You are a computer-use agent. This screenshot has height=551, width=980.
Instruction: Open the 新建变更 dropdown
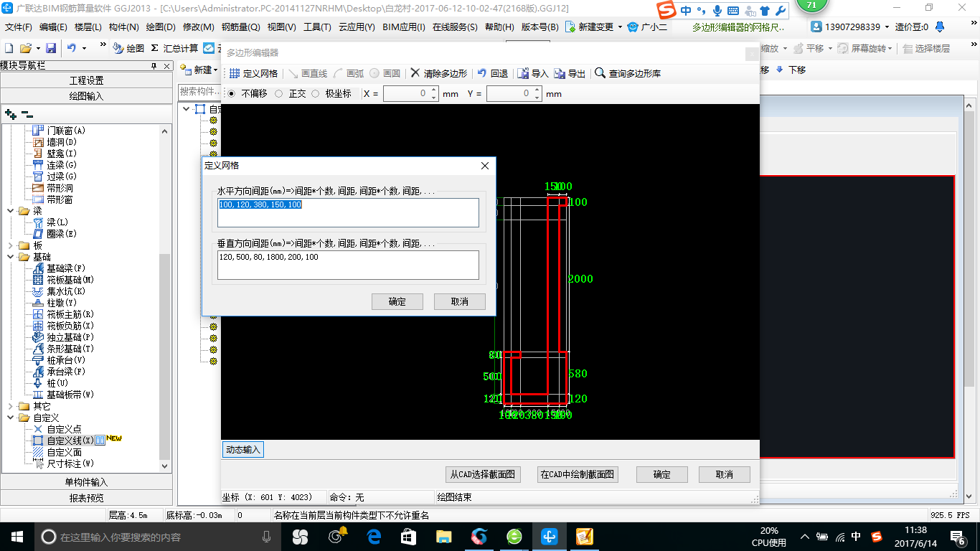click(620, 27)
